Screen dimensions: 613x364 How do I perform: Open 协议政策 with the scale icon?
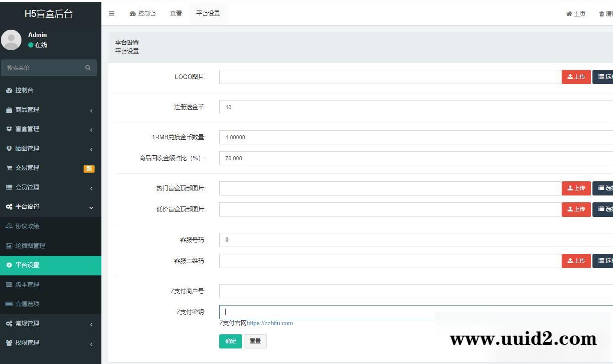[27, 226]
